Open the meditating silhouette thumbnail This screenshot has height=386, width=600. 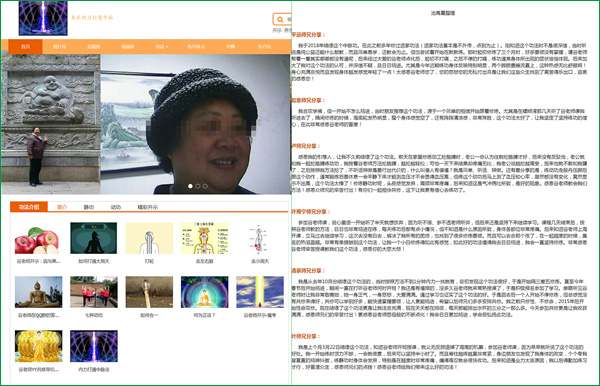click(x=94, y=238)
